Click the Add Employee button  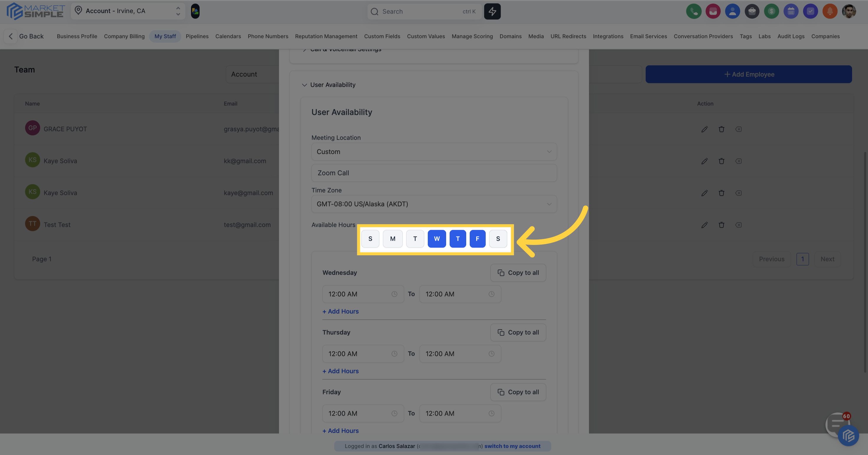[749, 74]
